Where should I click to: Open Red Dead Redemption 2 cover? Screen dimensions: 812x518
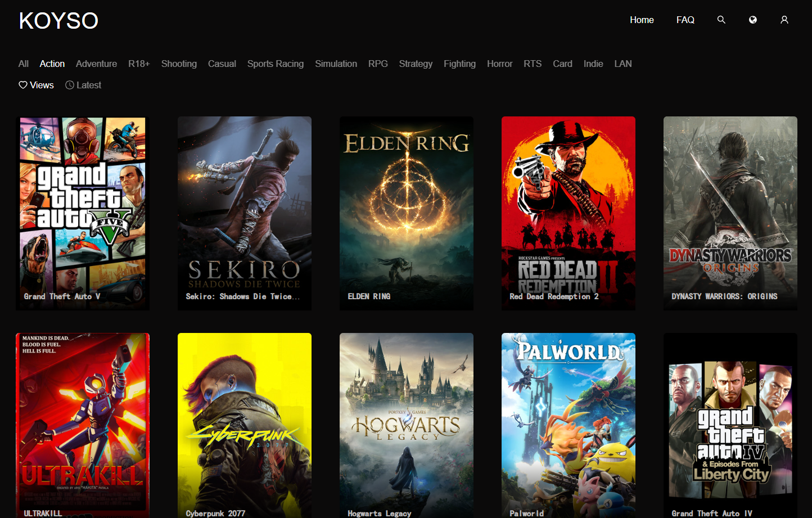point(569,213)
